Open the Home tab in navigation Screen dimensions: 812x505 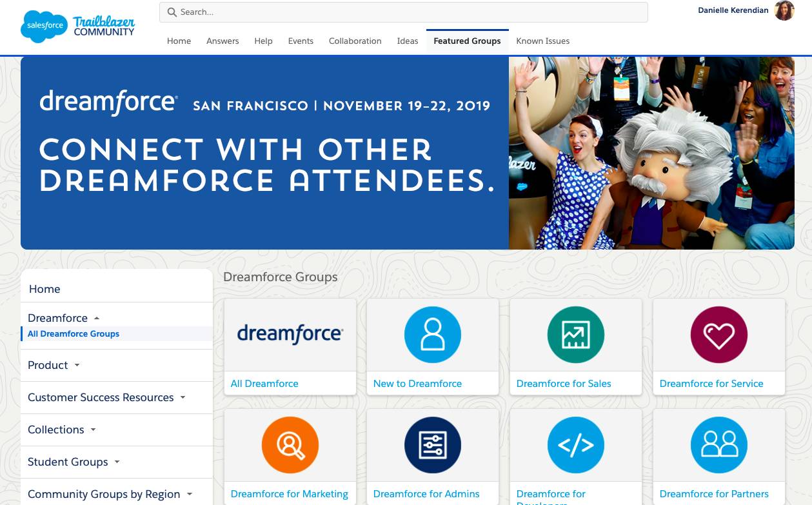(x=179, y=41)
